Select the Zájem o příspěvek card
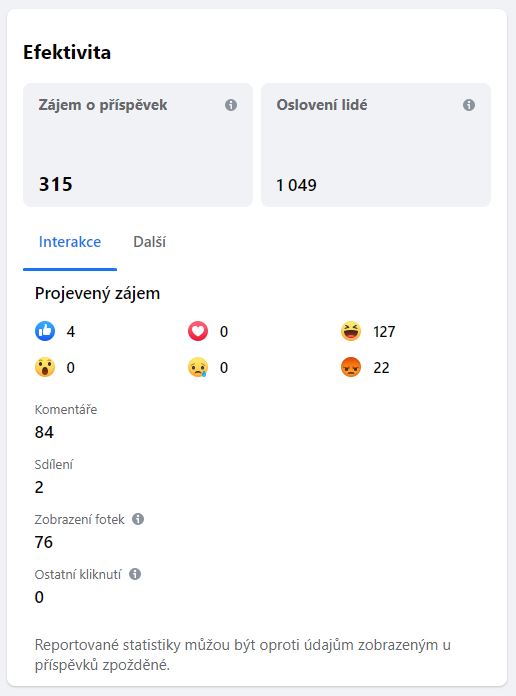 [138, 145]
